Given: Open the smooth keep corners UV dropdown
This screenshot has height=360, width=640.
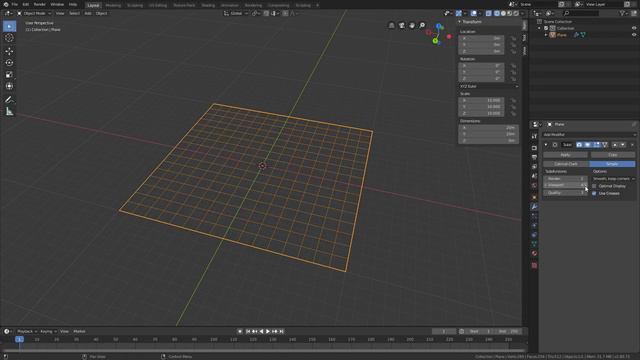Looking at the screenshot, I should pyautogui.click(x=613, y=179).
